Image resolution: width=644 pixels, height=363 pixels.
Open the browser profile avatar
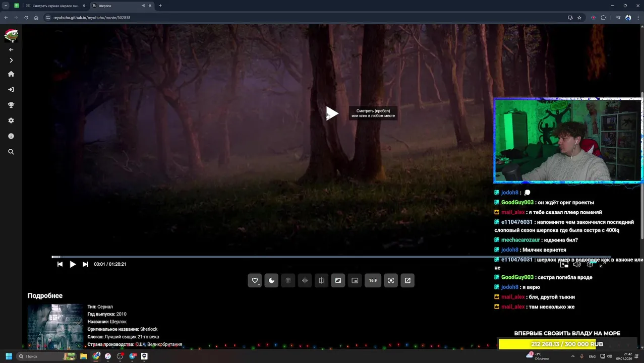[628, 18]
